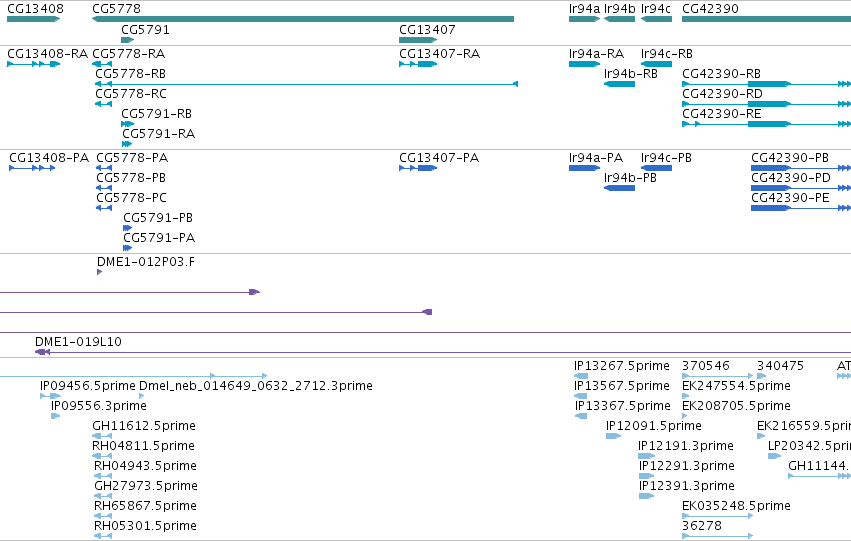Viewport: 851px width, 541px height.
Task: Click protein CG42390-PD
Action: [x=791, y=178]
